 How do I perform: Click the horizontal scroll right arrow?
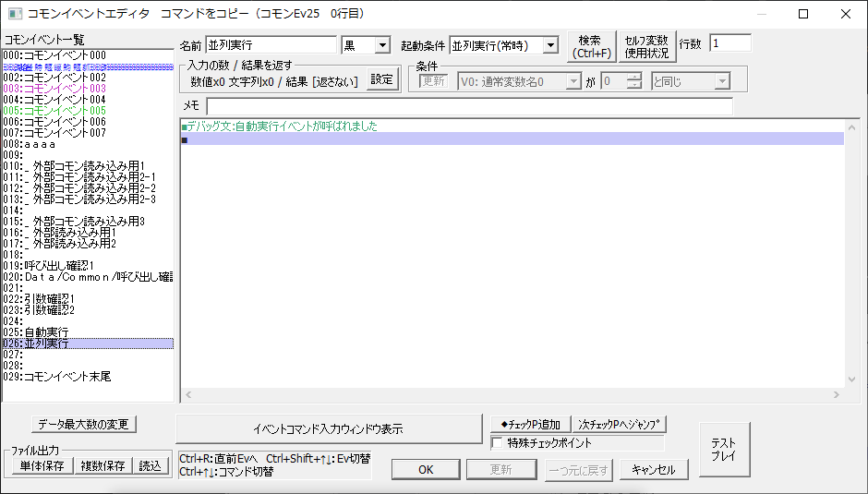(x=837, y=394)
